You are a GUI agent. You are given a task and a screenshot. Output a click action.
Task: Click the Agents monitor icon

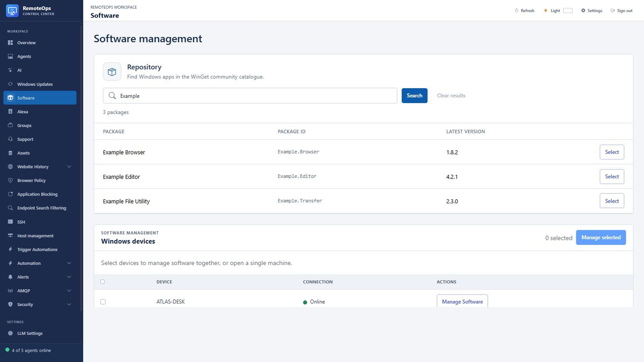pyautogui.click(x=10, y=56)
